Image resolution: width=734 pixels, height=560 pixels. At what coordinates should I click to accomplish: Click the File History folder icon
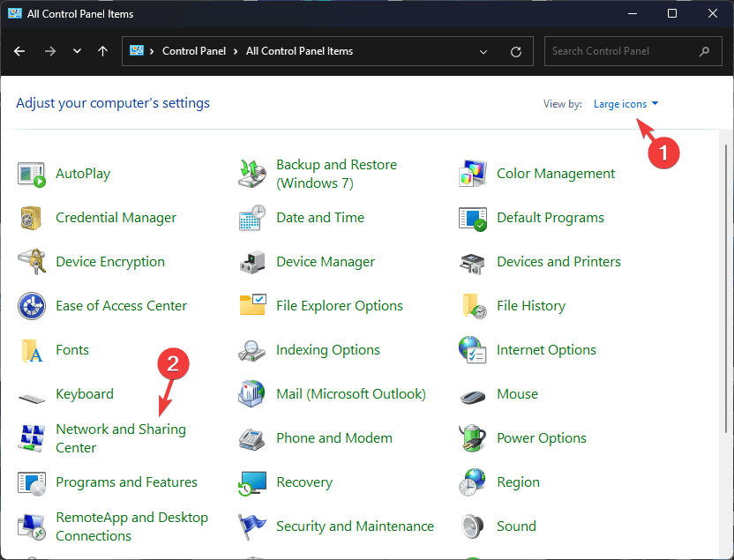pyautogui.click(x=474, y=306)
